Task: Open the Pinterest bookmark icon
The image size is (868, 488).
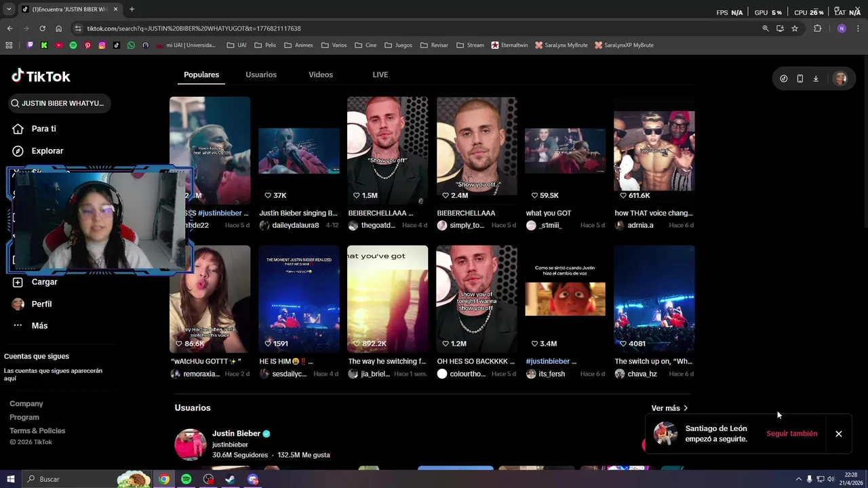Action: point(87,45)
